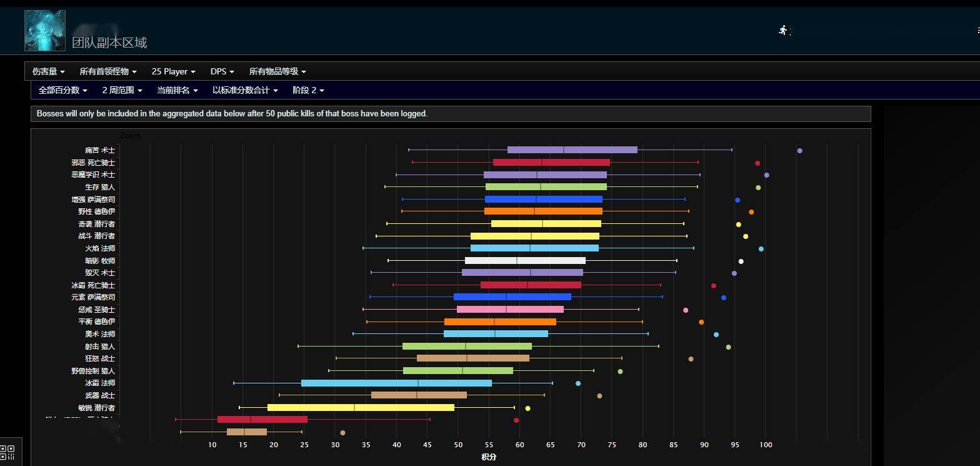
Task: Click the outlier dot for 狂怒 战士
Action: tap(691, 359)
